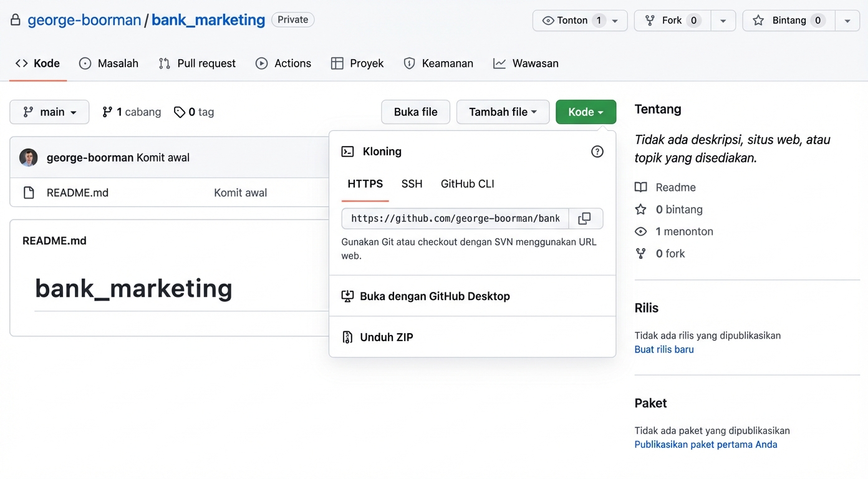
Task: Click the Private visibility badge
Action: point(293,20)
